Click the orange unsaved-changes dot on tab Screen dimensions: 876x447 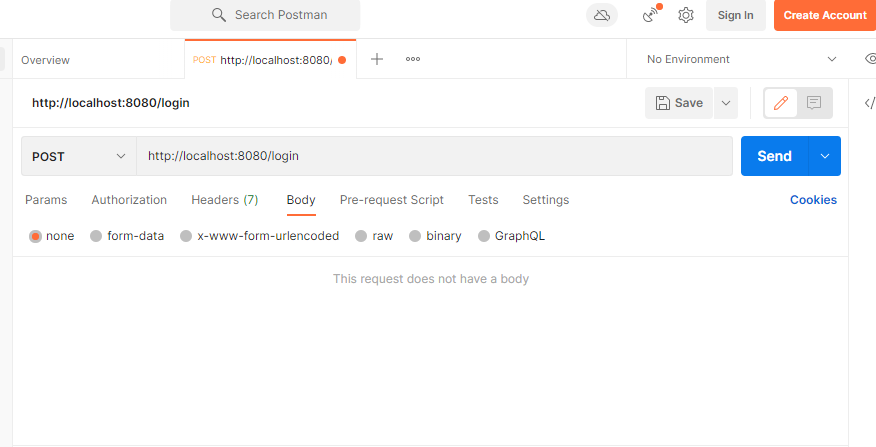click(342, 60)
